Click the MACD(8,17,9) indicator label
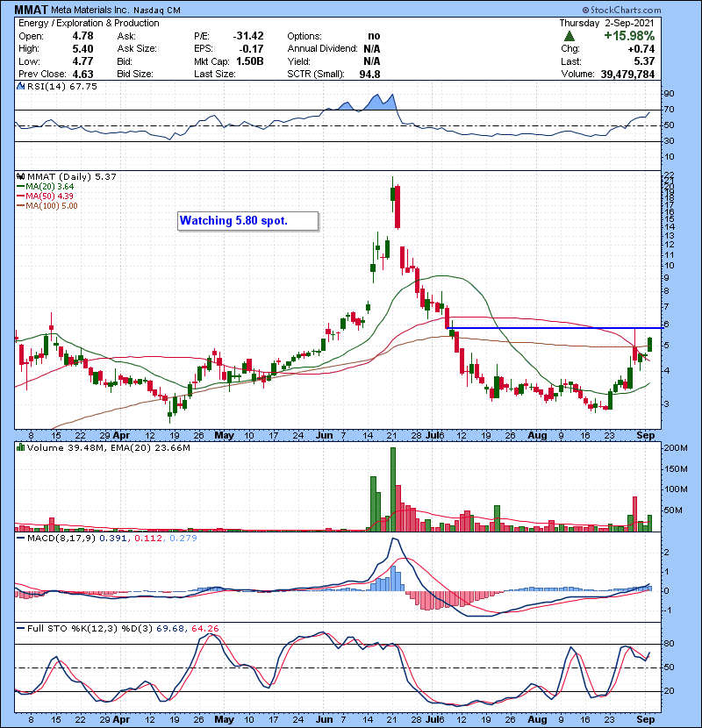This screenshot has width=702, height=728. [61, 539]
